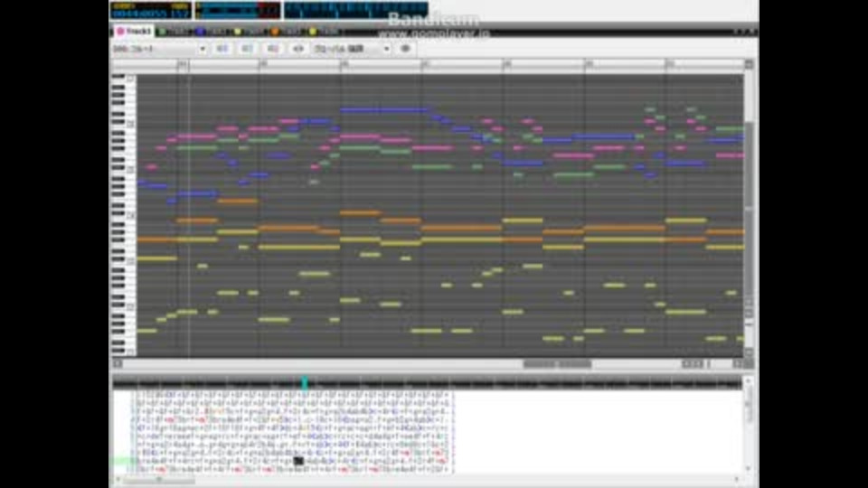Click the third pinkish toolbar icon
This screenshot has width=868, height=488.
[273, 49]
